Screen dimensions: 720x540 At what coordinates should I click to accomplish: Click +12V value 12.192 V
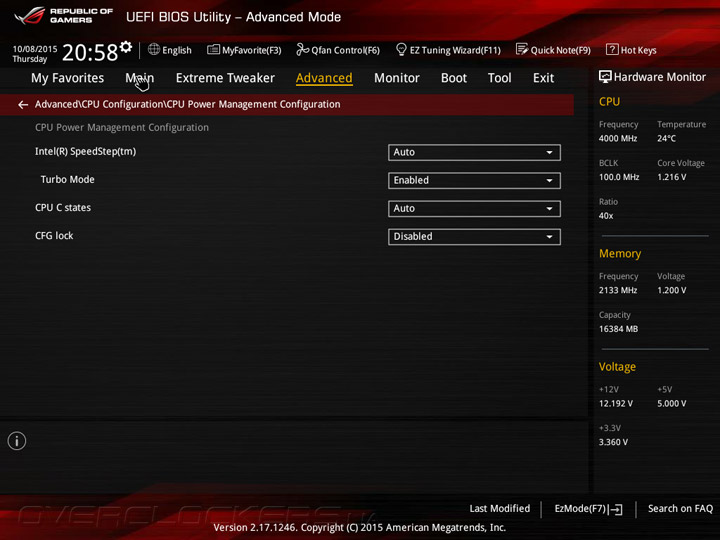click(x=615, y=404)
